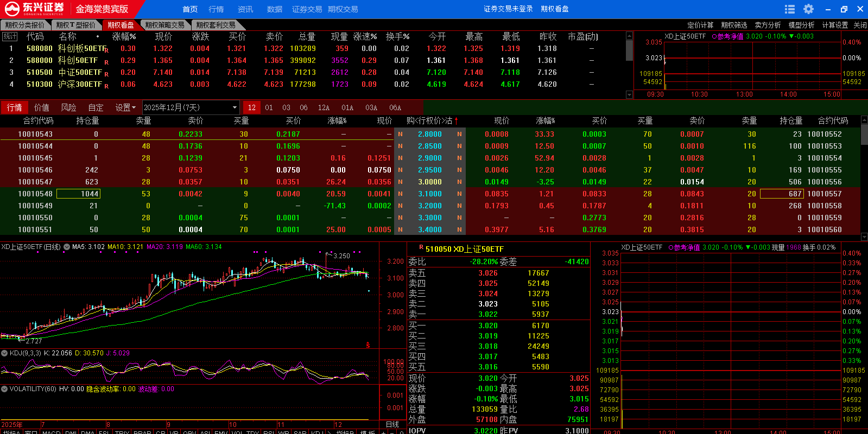This screenshot has height=434, width=868.
Task: Click the list menu icon in title bar
Action: (790, 9)
